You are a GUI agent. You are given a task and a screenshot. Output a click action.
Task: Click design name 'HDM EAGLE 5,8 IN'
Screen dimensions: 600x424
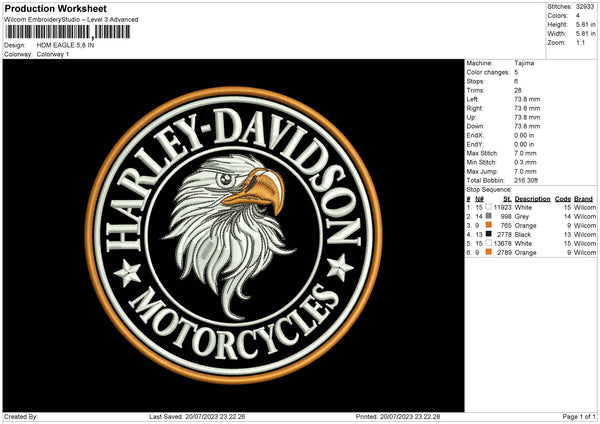coord(65,45)
